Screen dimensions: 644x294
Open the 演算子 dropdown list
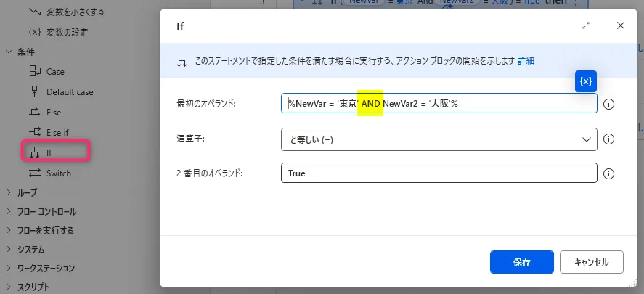point(439,139)
